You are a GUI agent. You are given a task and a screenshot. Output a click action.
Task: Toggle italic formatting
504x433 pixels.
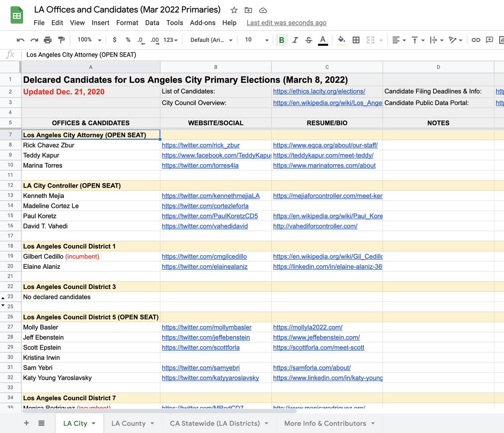coord(295,40)
